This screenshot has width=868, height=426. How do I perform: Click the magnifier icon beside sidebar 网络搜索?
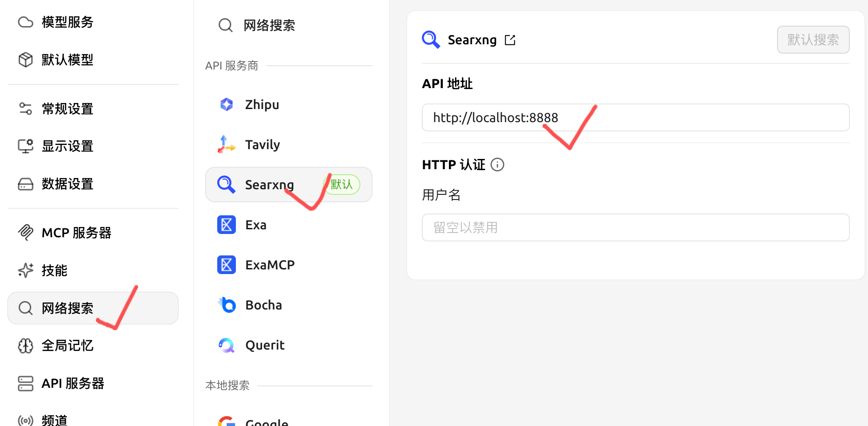tap(26, 308)
